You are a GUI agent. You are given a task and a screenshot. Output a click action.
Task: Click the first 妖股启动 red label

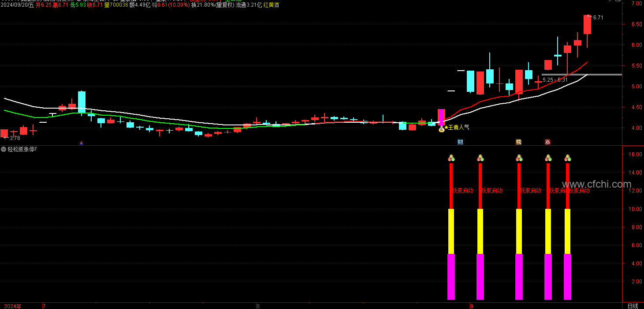coord(463,191)
